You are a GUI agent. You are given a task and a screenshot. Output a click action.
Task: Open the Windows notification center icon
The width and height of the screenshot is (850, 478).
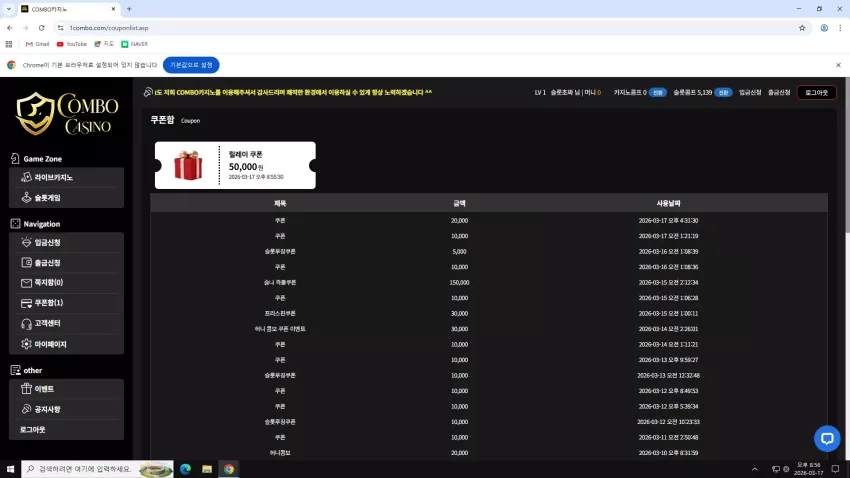[x=835, y=469]
